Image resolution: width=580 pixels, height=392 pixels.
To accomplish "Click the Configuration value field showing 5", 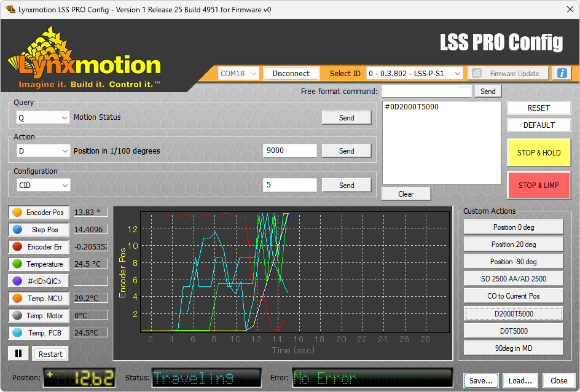I will 289,185.
